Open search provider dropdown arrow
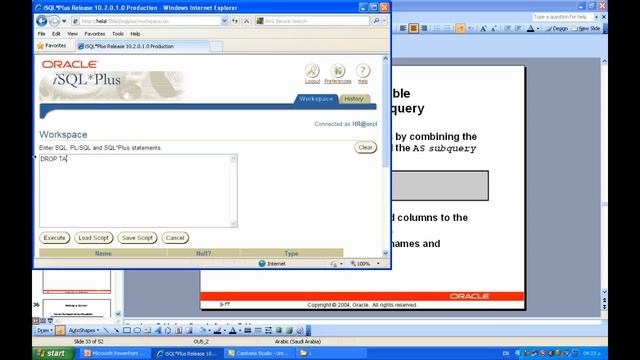Image resolution: width=640 pixels, height=360 pixels. 384,21
